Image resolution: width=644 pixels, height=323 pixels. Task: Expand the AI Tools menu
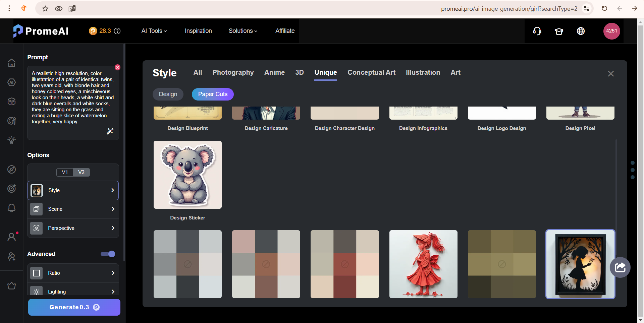pyautogui.click(x=154, y=31)
